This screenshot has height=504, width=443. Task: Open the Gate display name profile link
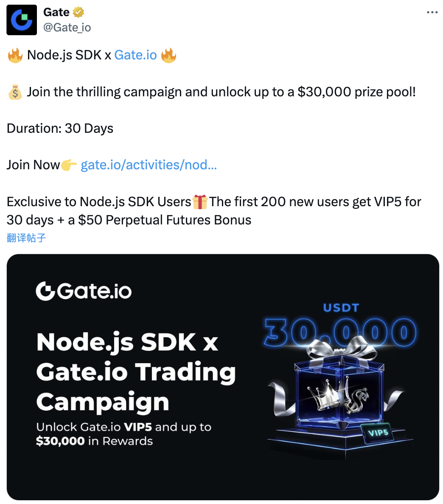coord(56,12)
